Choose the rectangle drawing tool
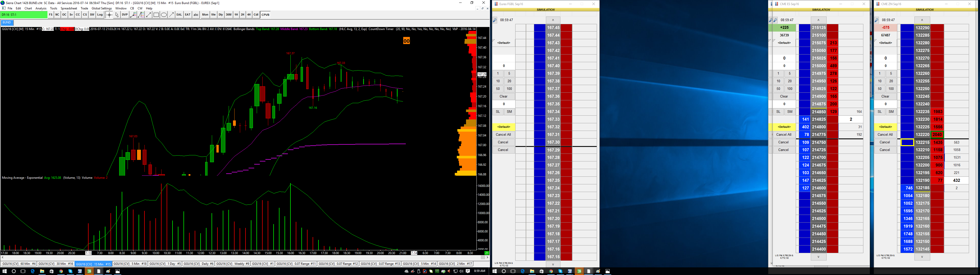Screen dimensions: 980x275 156,15
